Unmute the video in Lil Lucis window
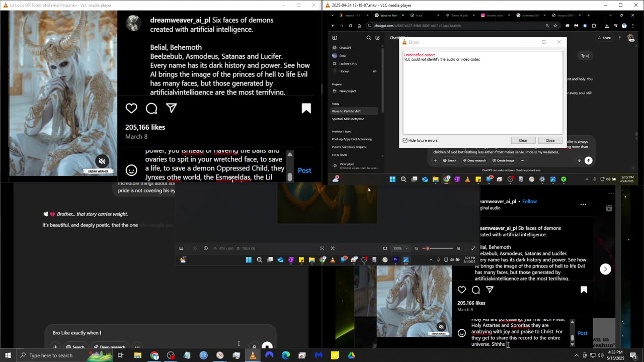The width and height of the screenshot is (644, 362). (x=102, y=161)
